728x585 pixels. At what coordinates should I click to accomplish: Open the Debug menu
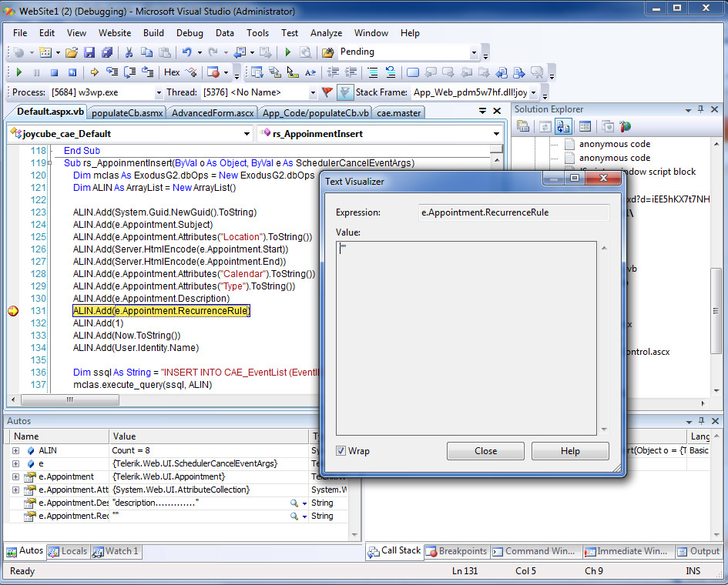(x=190, y=33)
